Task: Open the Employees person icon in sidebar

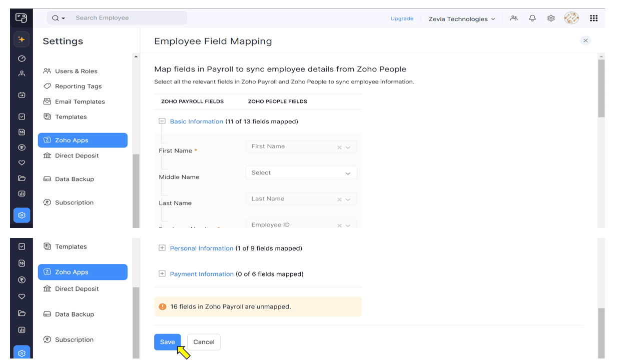Action: [22, 73]
